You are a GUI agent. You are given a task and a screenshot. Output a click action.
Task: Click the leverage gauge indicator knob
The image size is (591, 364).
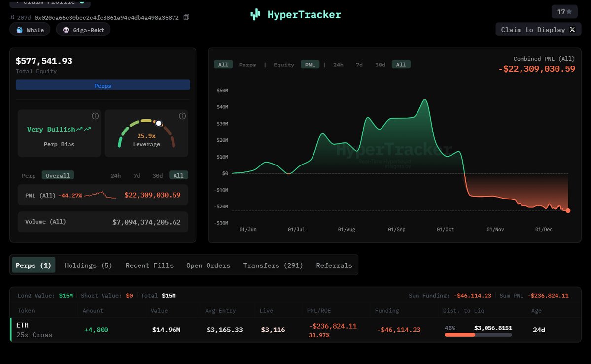pyautogui.click(x=159, y=123)
